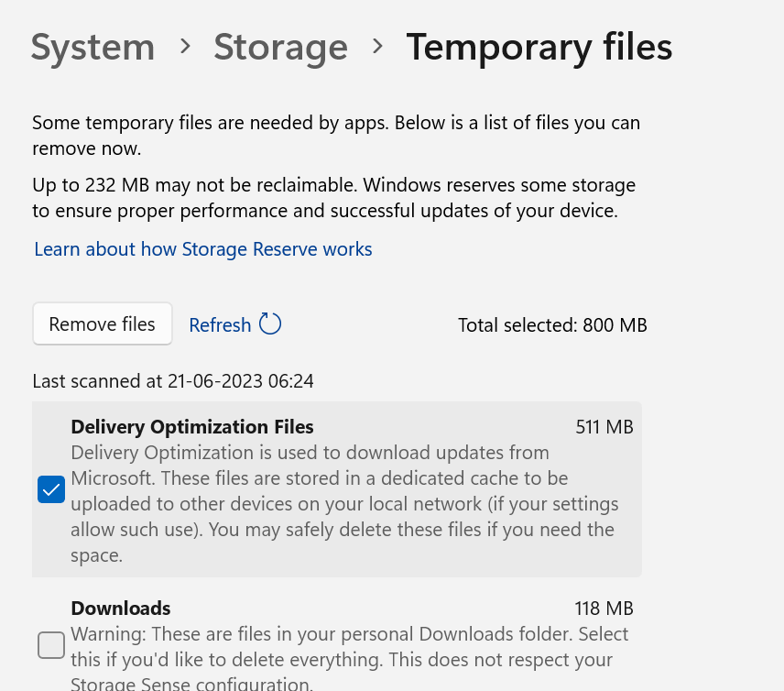Click the chevron after System breadcrumb
Viewport: 784px width, 691px height.
pyautogui.click(x=185, y=47)
